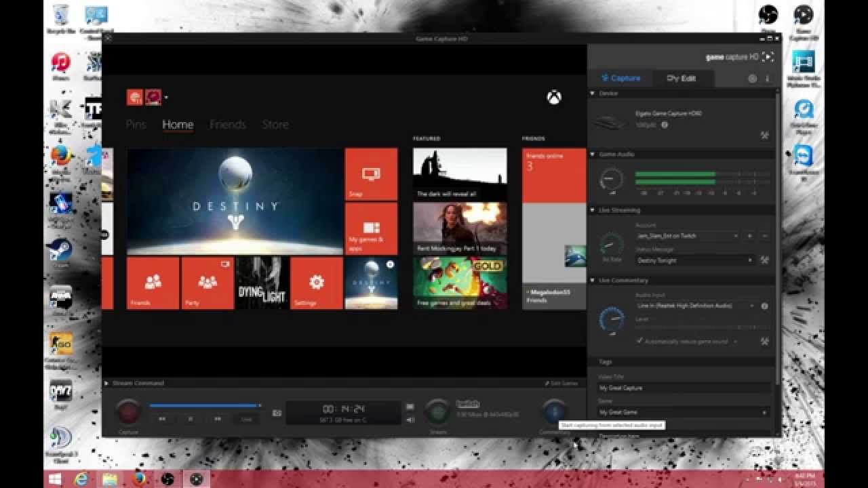Open the Status Message dropdown
The width and height of the screenshot is (868, 488).
[x=695, y=260]
